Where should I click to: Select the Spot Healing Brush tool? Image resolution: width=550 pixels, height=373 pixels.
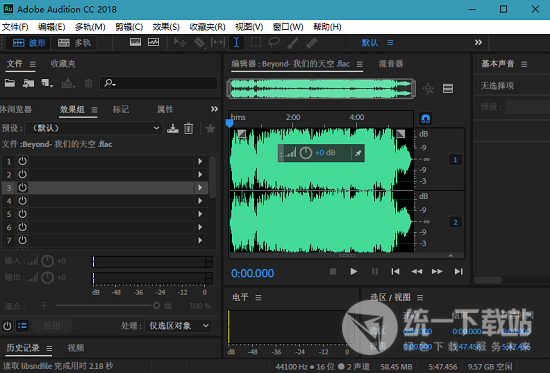(x=311, y=43)
